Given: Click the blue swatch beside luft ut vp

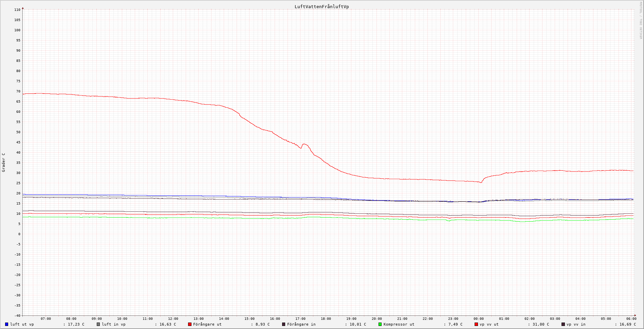Looking at the screenshot, I should (x=6, y=324).
